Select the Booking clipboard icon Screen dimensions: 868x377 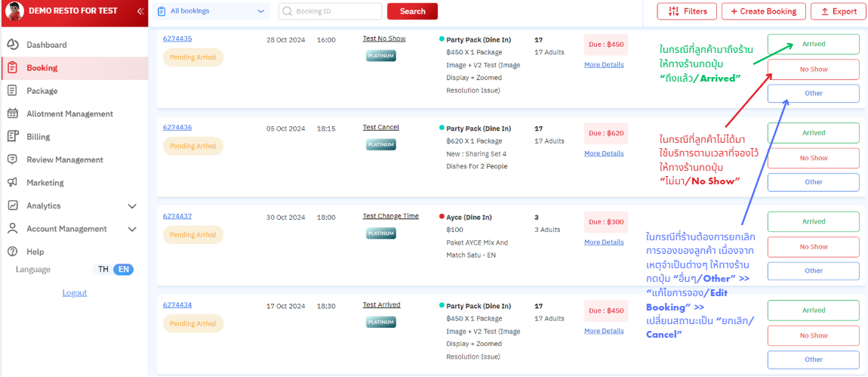coord(13,68)
